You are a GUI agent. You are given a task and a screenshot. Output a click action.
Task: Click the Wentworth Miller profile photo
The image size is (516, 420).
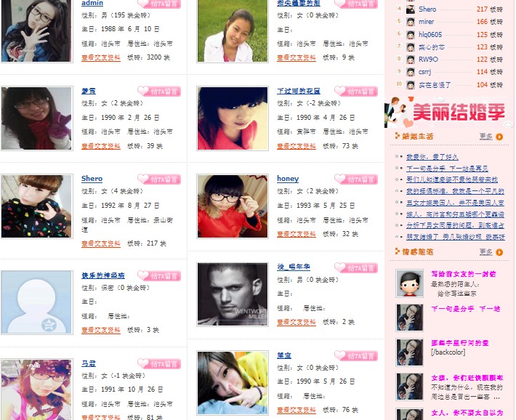(x=233, y=294)
